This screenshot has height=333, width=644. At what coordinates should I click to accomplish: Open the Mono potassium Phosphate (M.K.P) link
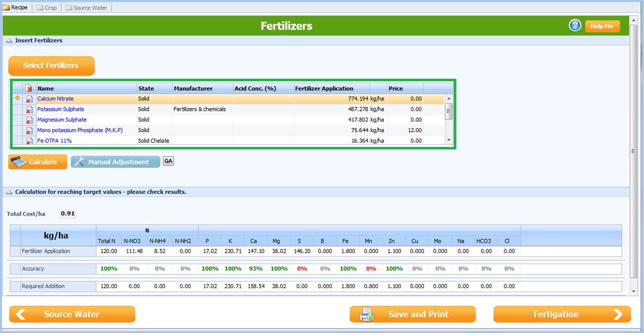[80, 130]
